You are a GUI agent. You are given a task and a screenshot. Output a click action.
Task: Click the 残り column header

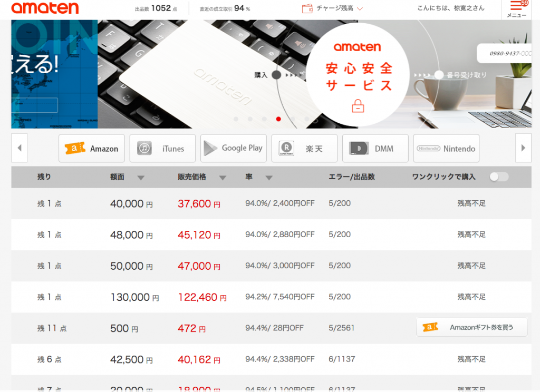44,177
